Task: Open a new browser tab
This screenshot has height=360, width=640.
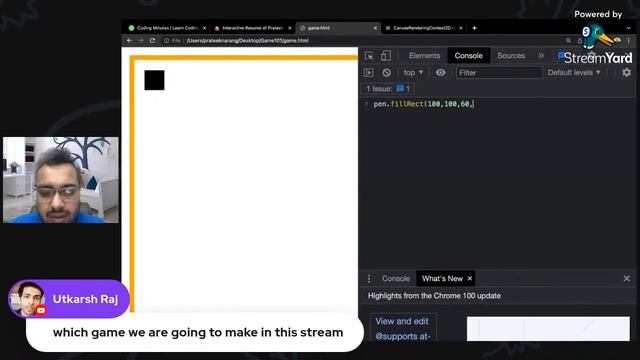Action: [474, 28]
